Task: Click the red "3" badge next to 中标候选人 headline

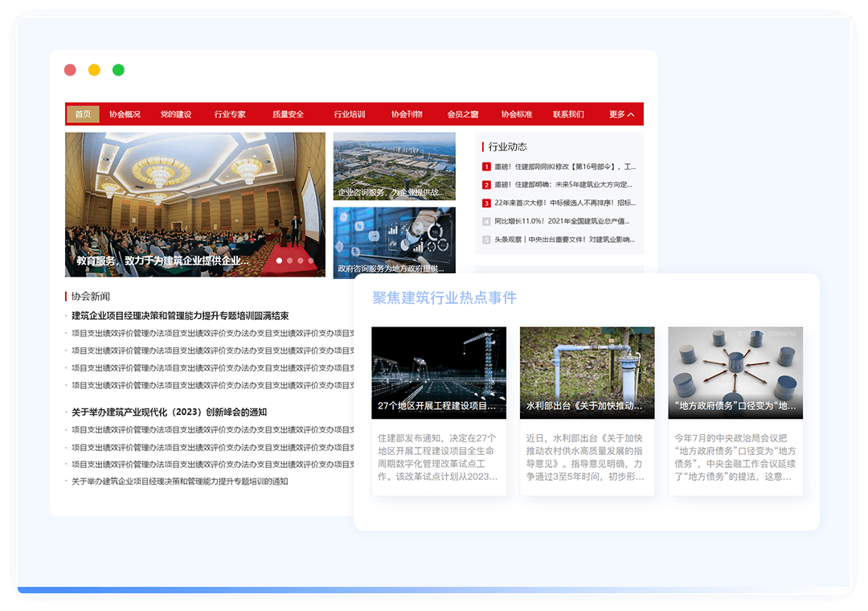Action: pyautogui.click(x=486, y=203)
